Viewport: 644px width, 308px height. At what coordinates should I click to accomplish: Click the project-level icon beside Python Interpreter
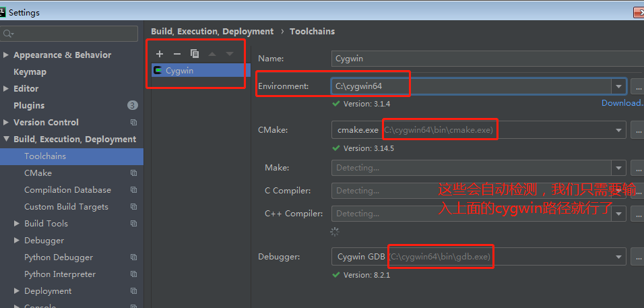133,274
